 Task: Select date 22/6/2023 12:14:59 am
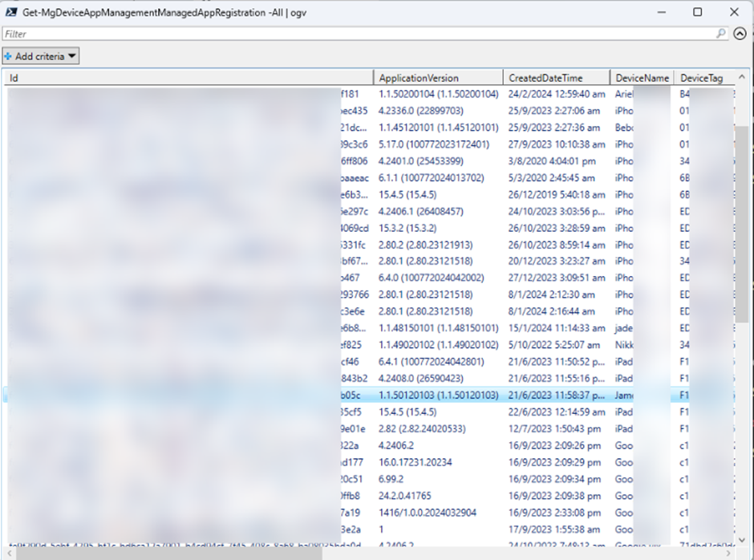point(557,412)
